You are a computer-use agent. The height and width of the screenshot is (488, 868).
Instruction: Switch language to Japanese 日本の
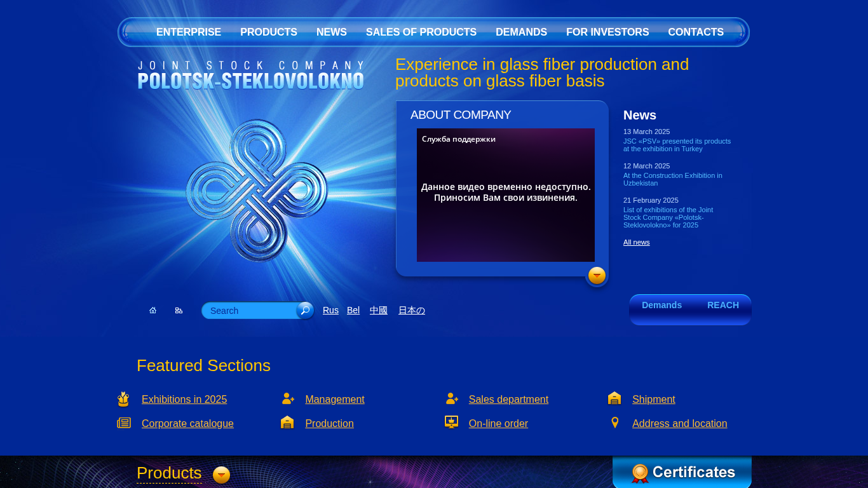point(412,310)
